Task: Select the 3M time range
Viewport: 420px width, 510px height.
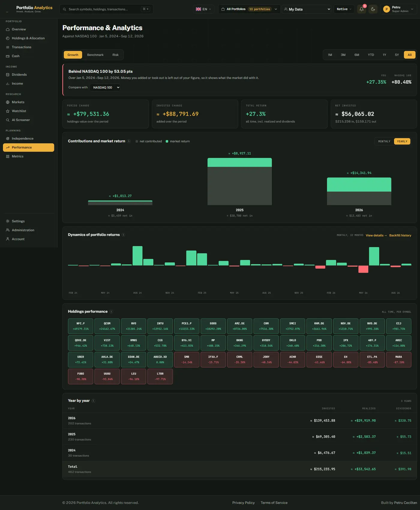Action: tap(343, 55)
